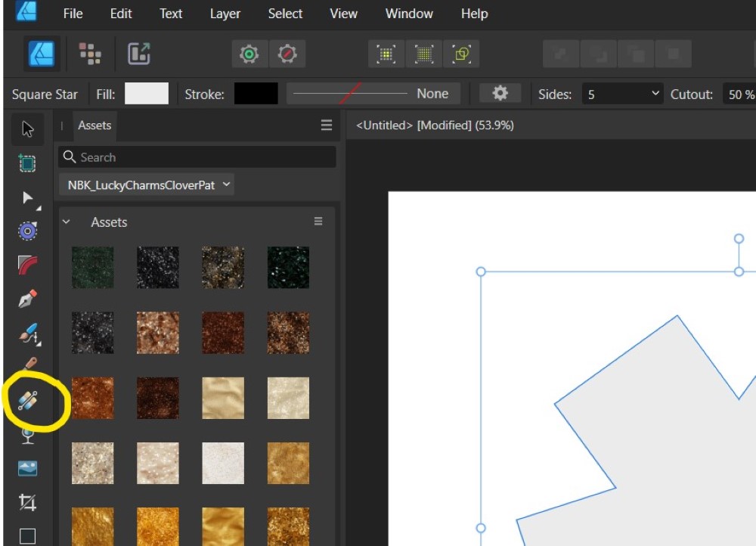The height and width of the screenshot is (546, 756).
Task: Collapse the Assets subcategory chevron
Action: point(67,222)
